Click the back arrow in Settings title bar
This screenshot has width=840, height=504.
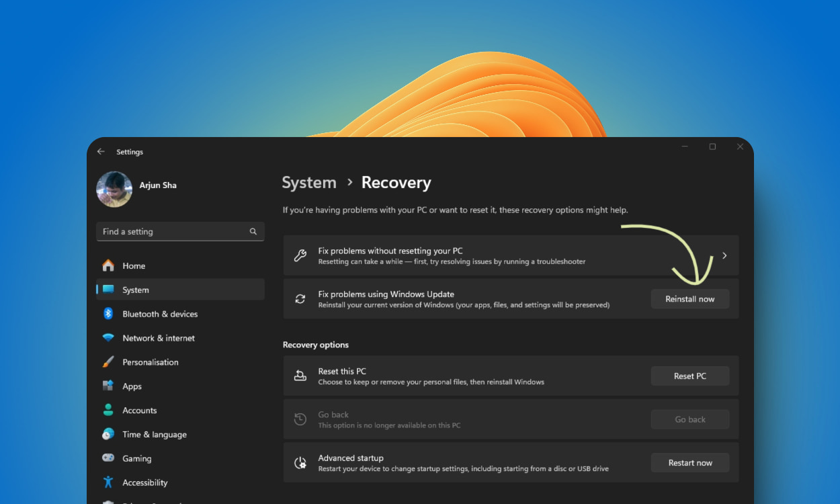tap(101, 152)
